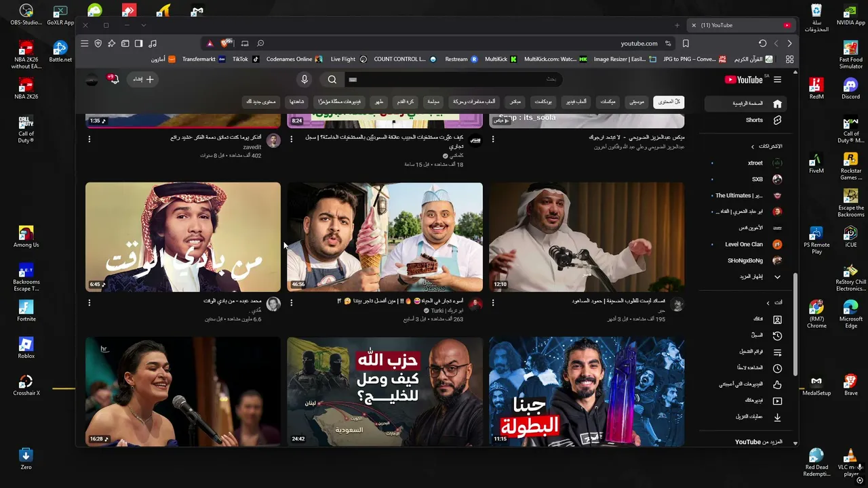Open the Fortnite desktop shortcut
The width and height of the screenshot is (868, 488).
pyautogui.click(x=26, y=310)
